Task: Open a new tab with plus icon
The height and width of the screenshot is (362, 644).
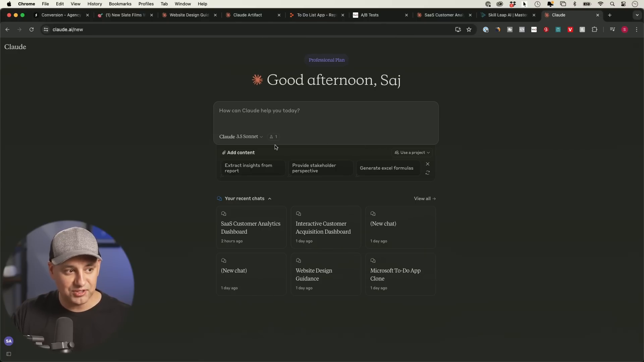Action: [x=610, y=15]
